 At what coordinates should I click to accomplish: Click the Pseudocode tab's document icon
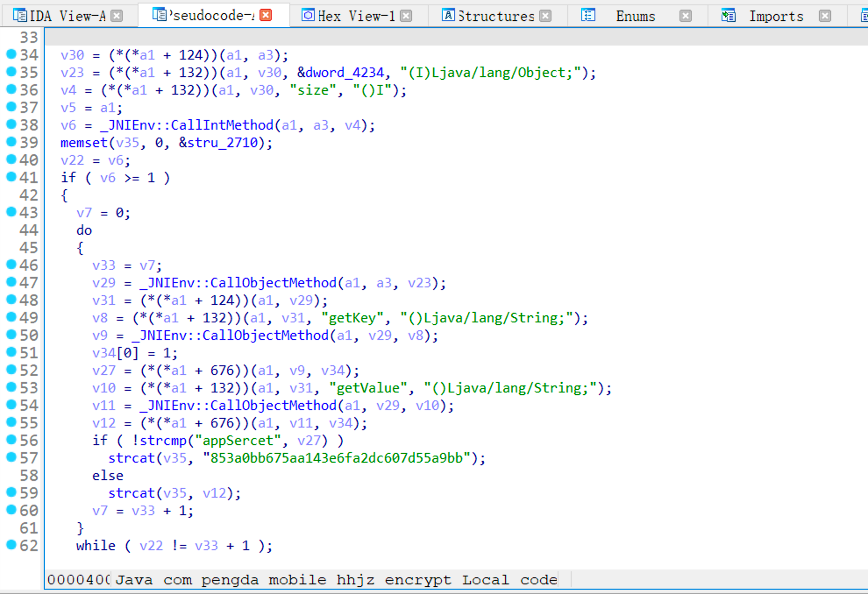tap(159, 15)
